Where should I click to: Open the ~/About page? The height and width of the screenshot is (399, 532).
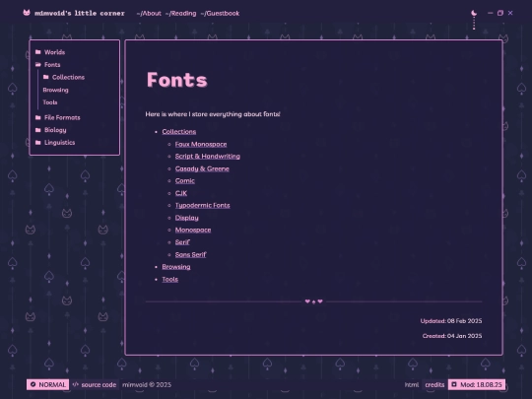tap(149, 13)
